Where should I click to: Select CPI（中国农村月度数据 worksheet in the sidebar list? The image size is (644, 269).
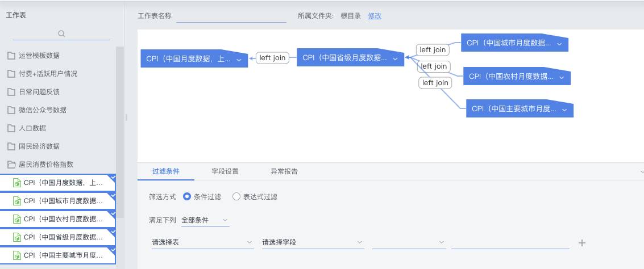58,219
